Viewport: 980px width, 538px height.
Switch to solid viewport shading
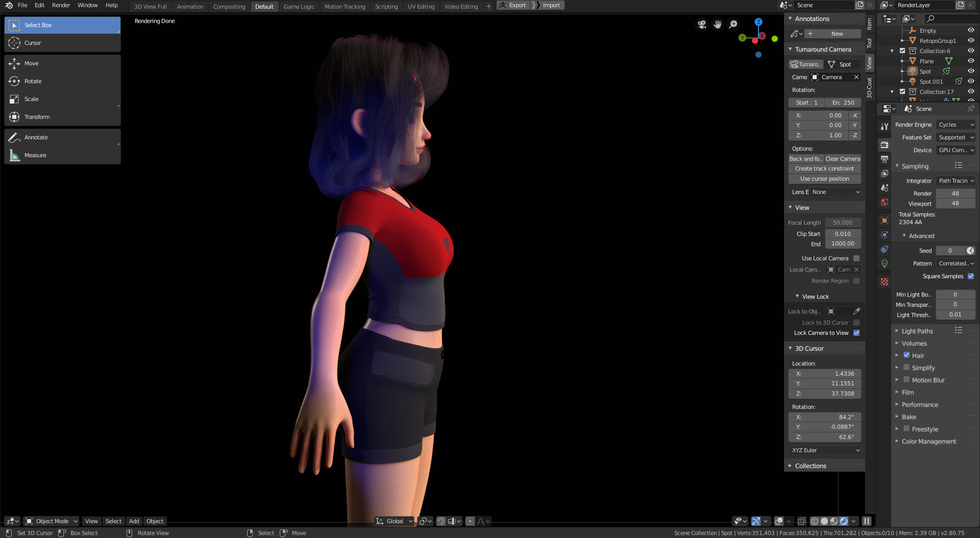click(824, 521)
